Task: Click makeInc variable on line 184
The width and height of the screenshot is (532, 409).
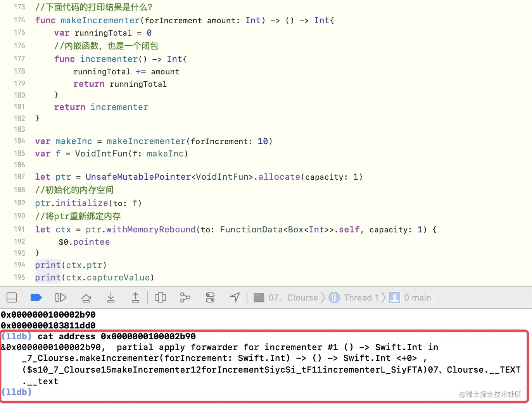Action: (x=74, y=141)
